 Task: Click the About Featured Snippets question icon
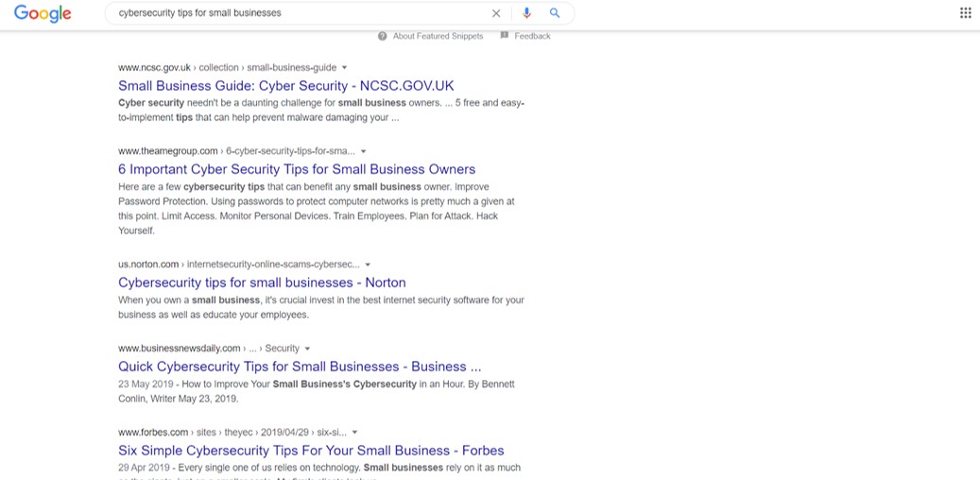point(383,36)
